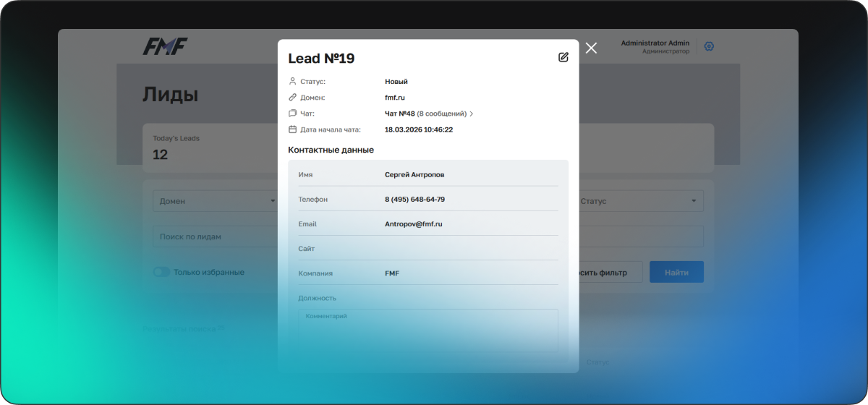Click the calendar icon by Дата начала чата
The width and height of the screenshot is (868, 405).
[x=292, y=129]
